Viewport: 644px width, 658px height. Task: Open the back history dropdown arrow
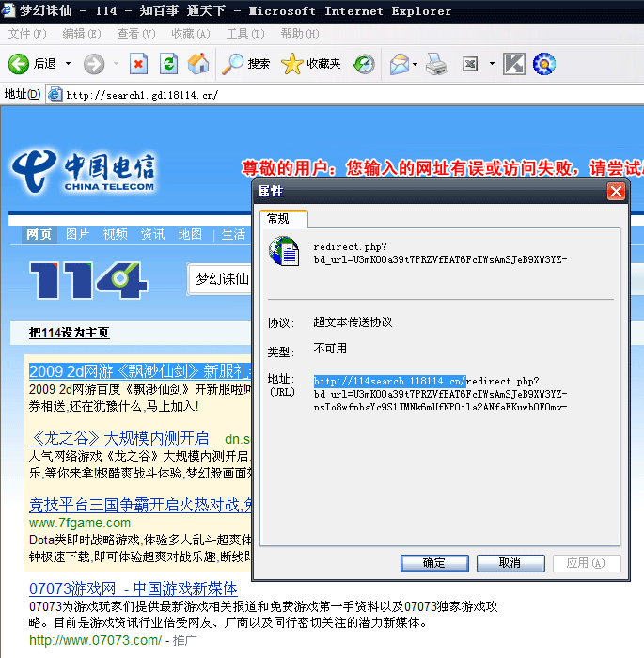point(68,64)
